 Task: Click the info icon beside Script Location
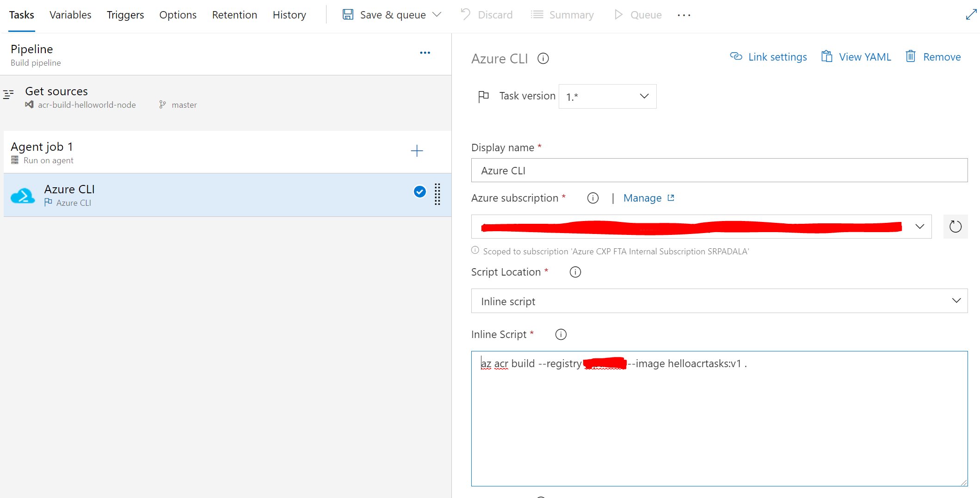click(575, 272)
